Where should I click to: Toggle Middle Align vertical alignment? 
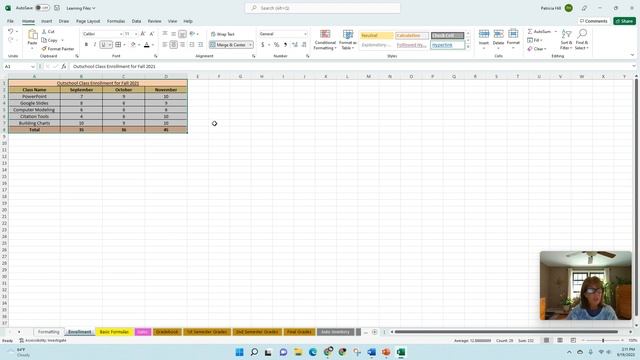tap(173, 34)
